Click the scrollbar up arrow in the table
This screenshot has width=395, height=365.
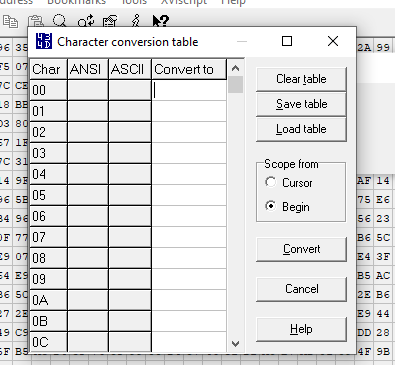[235, 68]
